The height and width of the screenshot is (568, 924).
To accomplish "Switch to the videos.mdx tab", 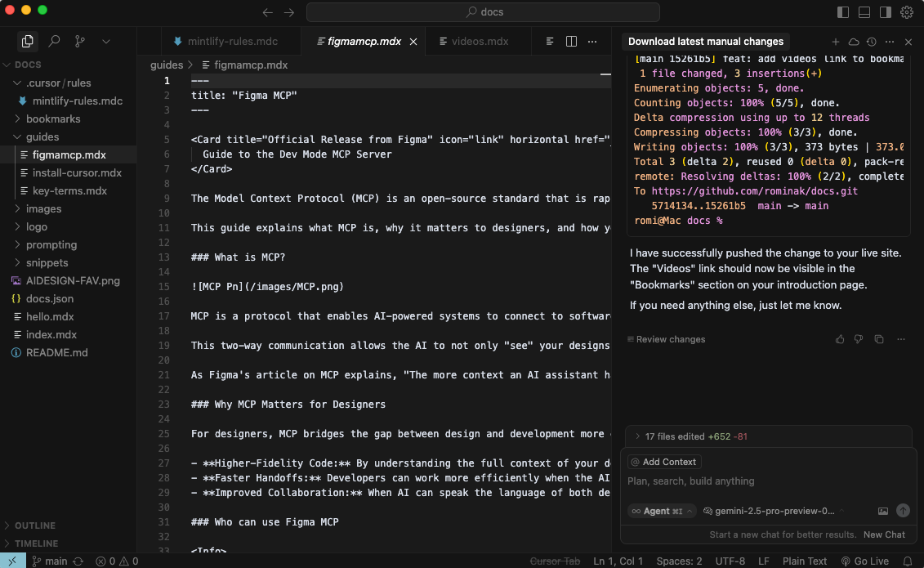I will [x=480, y=41].
